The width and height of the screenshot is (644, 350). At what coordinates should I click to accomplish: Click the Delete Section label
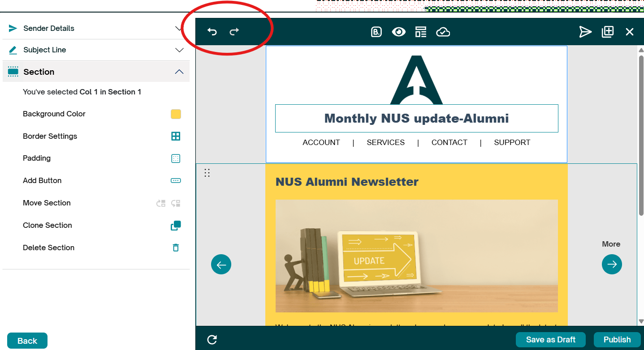48,248
